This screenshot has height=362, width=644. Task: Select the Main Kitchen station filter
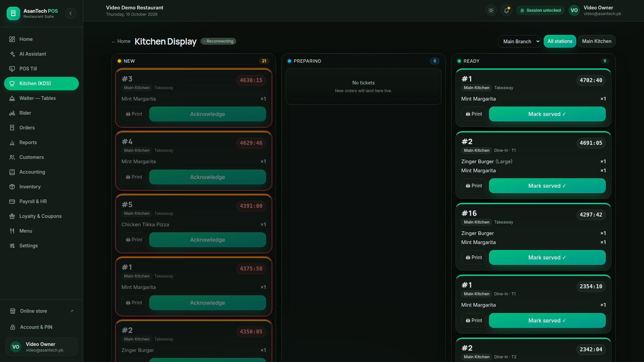click(596, 41)
